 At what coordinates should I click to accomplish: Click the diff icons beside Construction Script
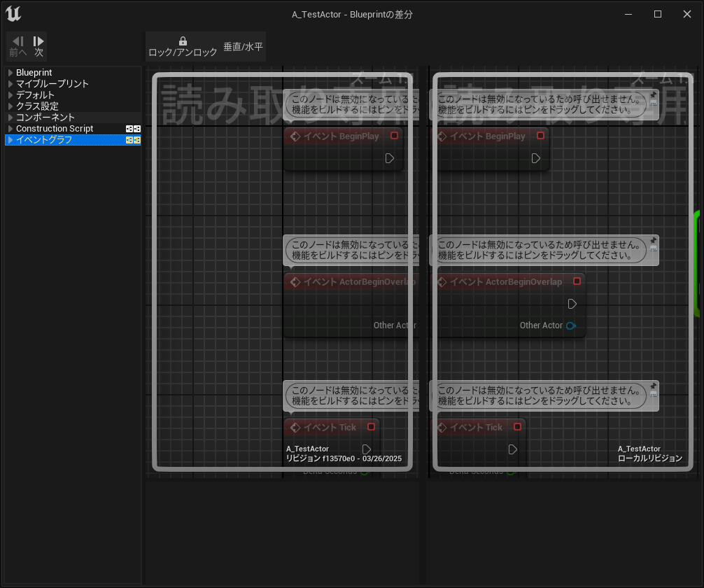pos(133,129)
